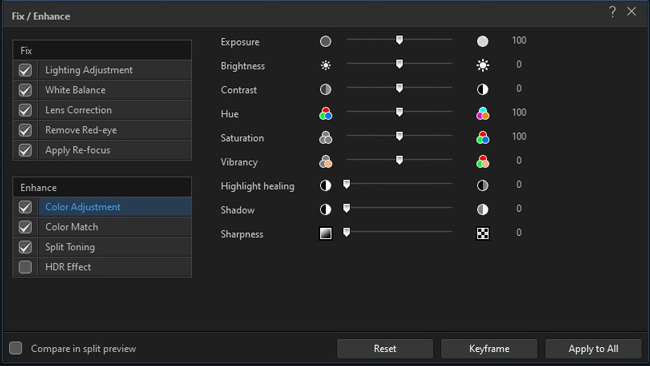This screenshot has width=650, height=366.
Task: Click the Sharpness slider handle
Action: click(x=347, y=232)
